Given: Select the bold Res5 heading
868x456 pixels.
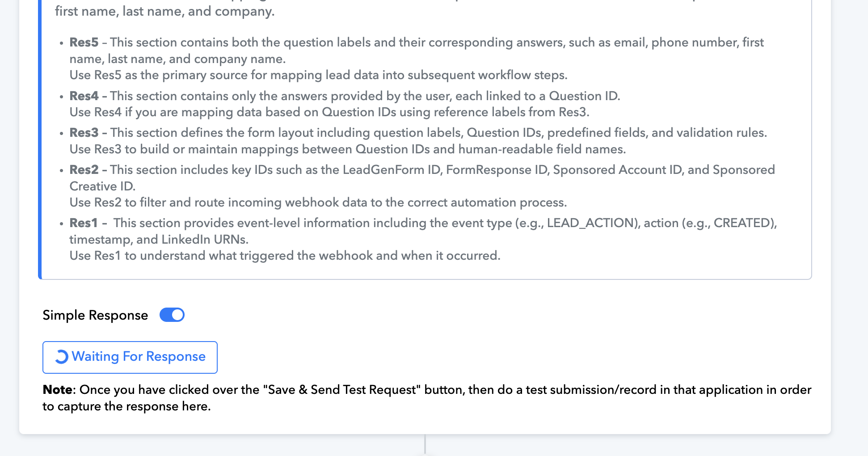Looking at the screenshot, I should 84,42.
